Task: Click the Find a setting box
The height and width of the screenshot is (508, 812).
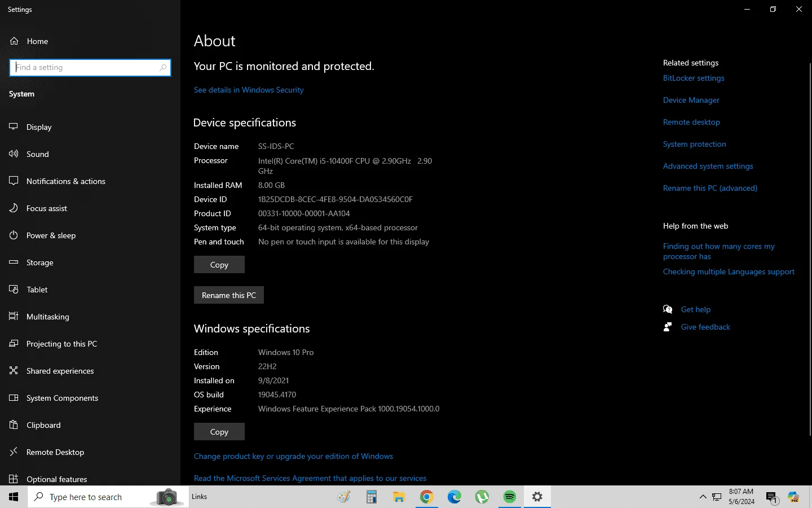Action: (90, 68)
